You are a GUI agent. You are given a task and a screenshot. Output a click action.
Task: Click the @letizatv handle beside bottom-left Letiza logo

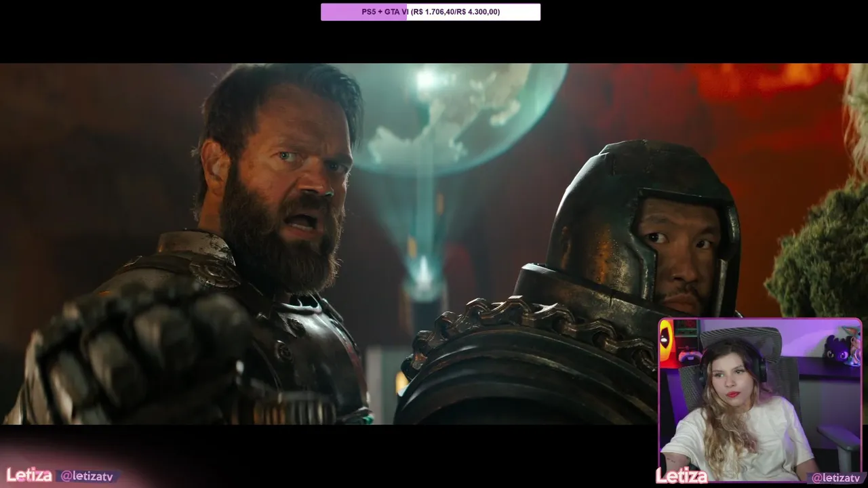pyautogui.click(x=86, y=476)
